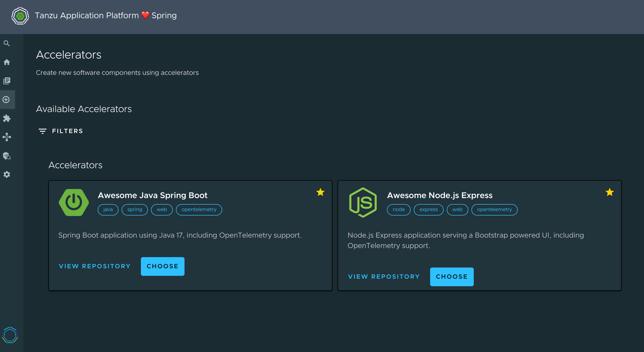Image resolution: width=644 pixels, height=352 pixels.
Task: Click the Tanzu logo at sidebar bottom
Action: [10, 335]
